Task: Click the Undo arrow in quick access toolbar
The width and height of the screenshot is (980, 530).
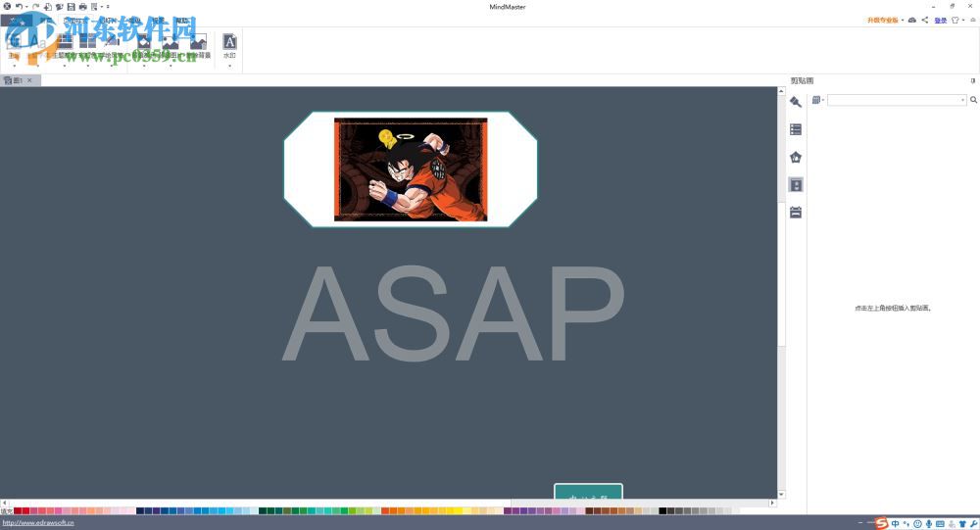Action: tap(19, 6)
